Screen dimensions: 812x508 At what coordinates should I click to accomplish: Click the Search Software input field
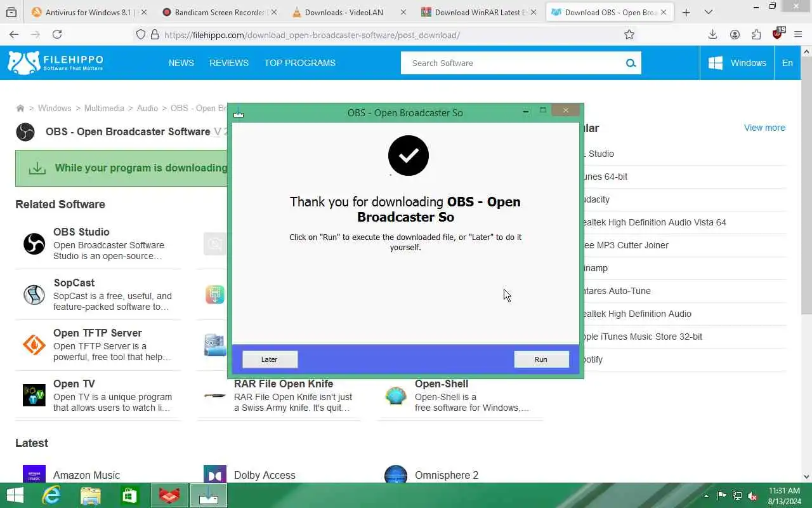[511, 63]
